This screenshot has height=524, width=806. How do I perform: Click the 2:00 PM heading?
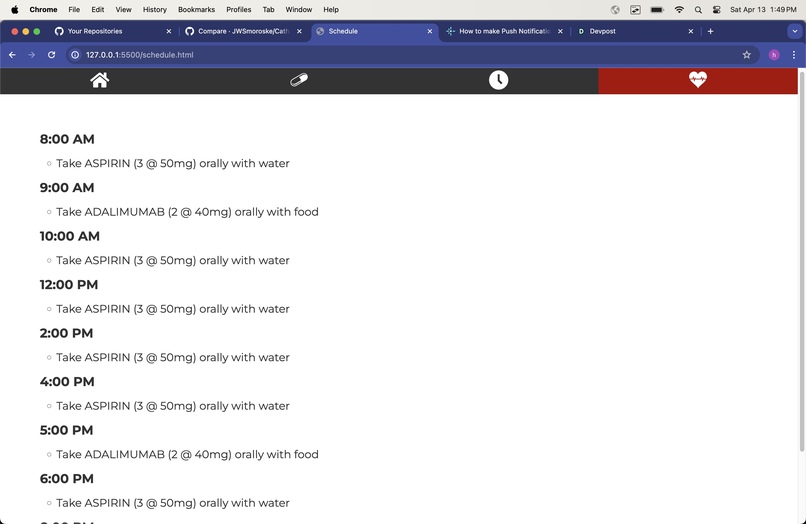(66, 333)
